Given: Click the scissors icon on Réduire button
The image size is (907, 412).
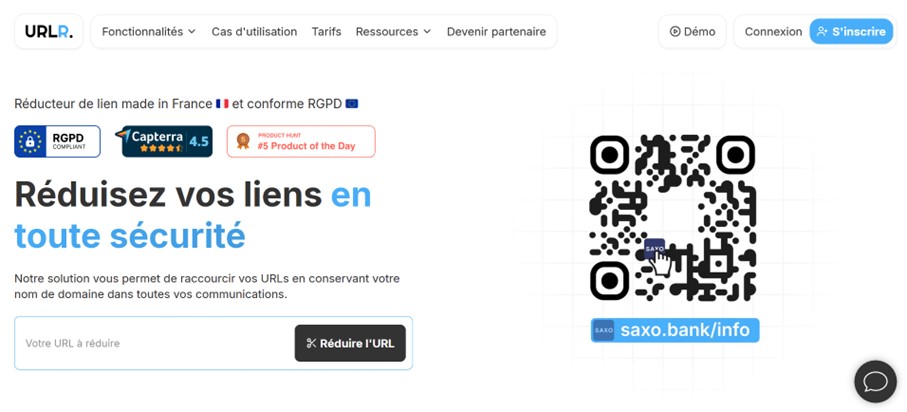Looking at the screenshot, I should (x=311, y=343).
